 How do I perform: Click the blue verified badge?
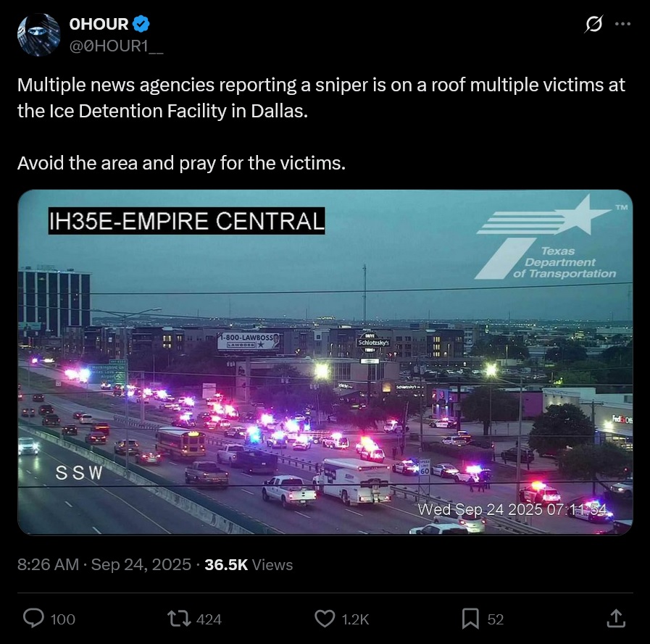tap(141, 24)
